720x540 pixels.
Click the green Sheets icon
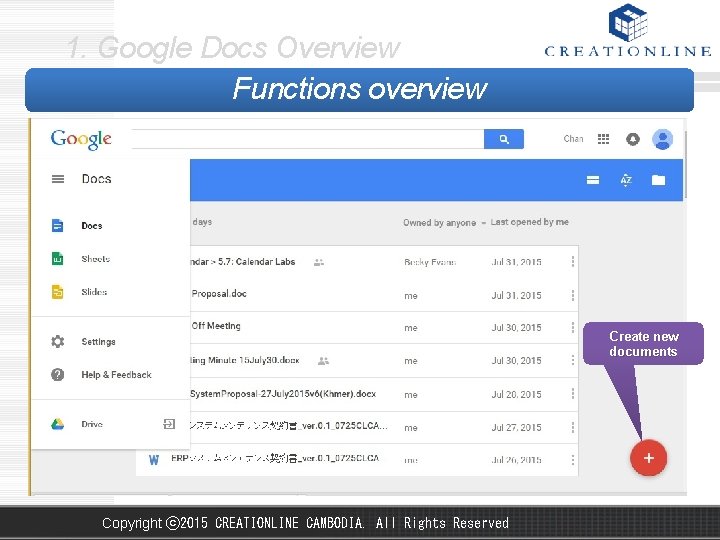pos(57,259)
